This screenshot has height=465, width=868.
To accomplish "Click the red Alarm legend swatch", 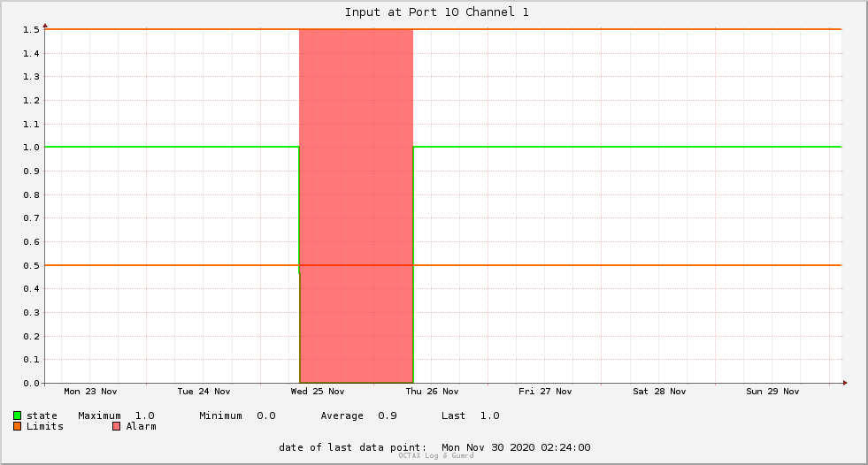I will click(x=116, y=426).
